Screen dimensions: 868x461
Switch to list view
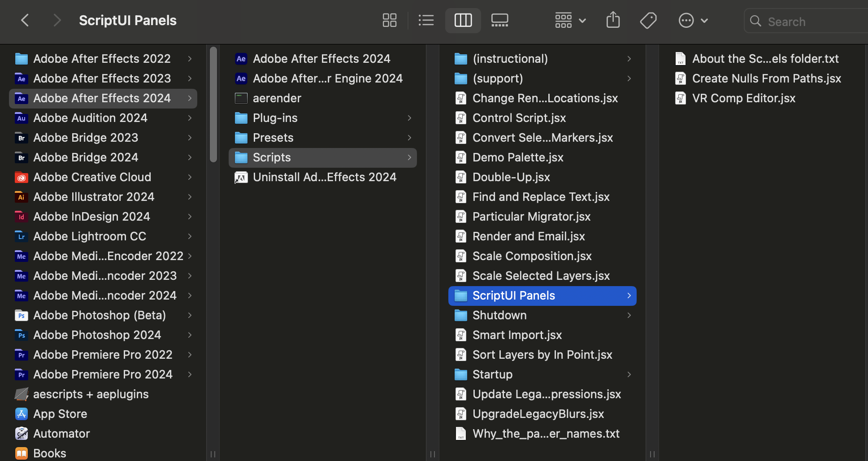pyautogui.click(x=426, y=20)
